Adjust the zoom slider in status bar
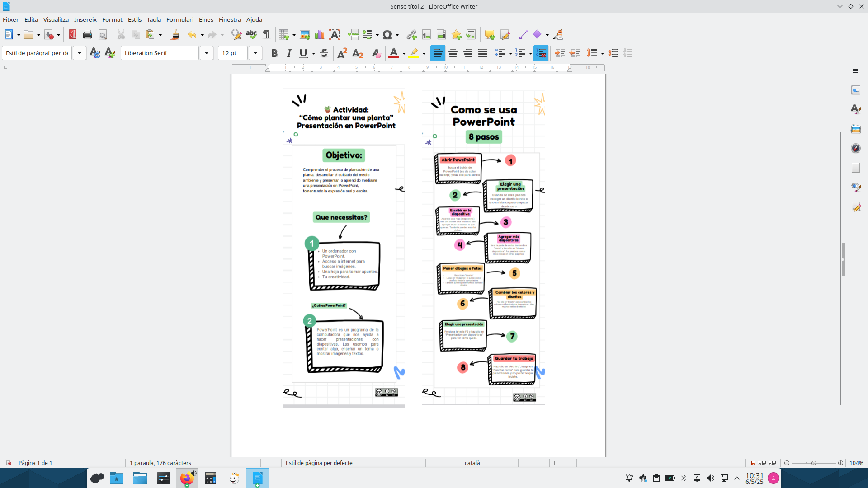The image size is (868, 488). tap(813, 463)
